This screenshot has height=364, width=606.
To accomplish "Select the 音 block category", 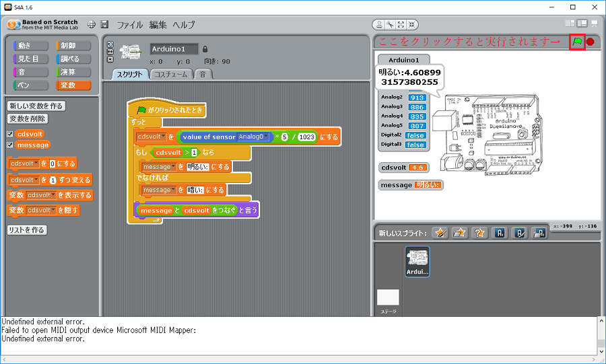I will coord(31,72).
